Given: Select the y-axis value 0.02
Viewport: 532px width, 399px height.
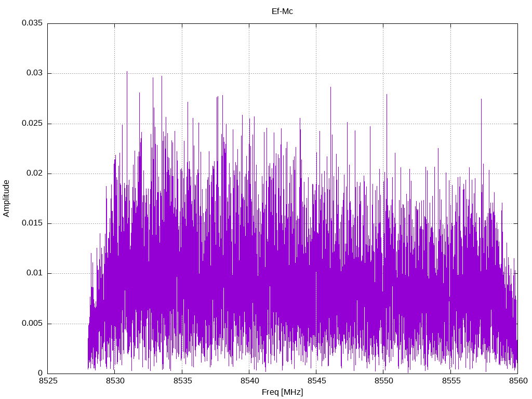Looking at the screenshot, I should pos(35,173).
